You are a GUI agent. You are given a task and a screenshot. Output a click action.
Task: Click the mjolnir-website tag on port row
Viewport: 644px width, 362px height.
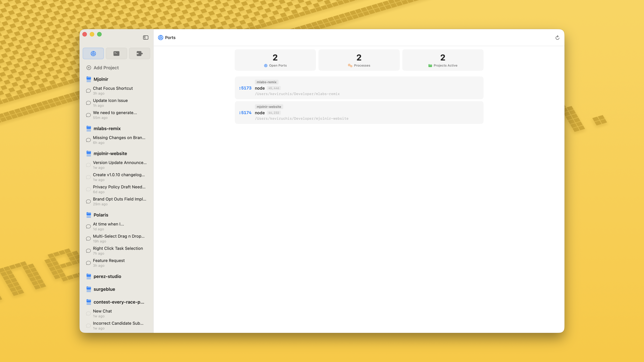point(269,107)
